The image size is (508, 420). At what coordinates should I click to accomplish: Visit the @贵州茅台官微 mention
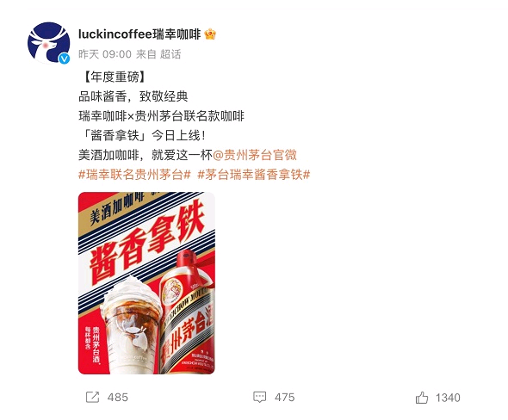(x=255, y=155)
